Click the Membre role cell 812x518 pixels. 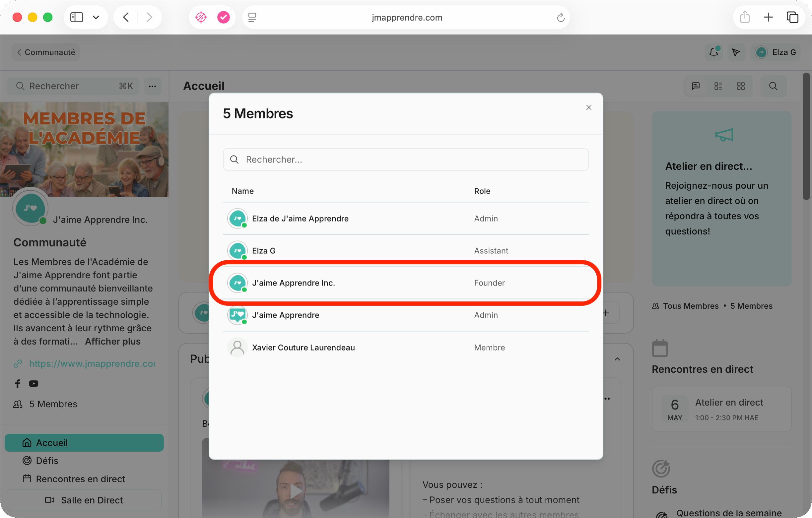click(489, 347)
